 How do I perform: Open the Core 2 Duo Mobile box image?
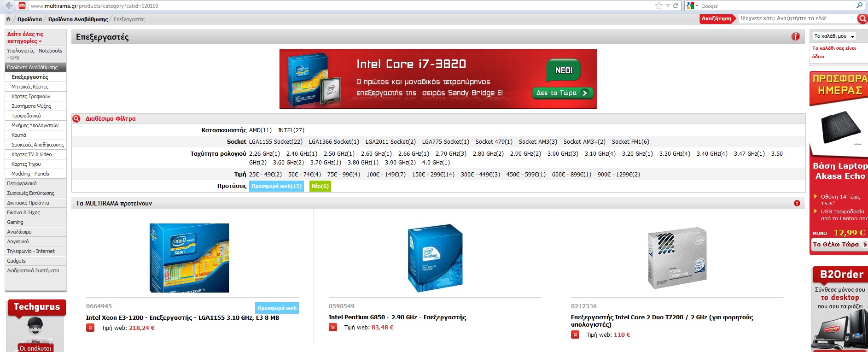pyautogui.click(x=677, y=258)
